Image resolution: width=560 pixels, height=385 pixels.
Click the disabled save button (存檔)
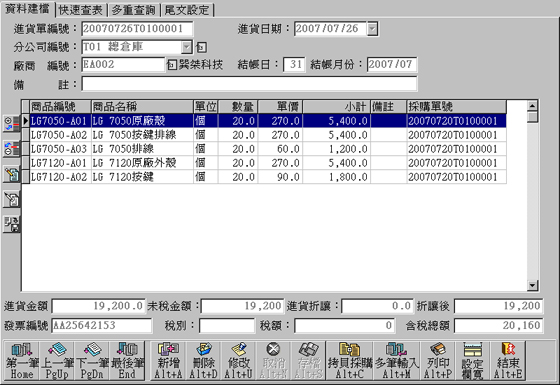(x=308, y=360)
